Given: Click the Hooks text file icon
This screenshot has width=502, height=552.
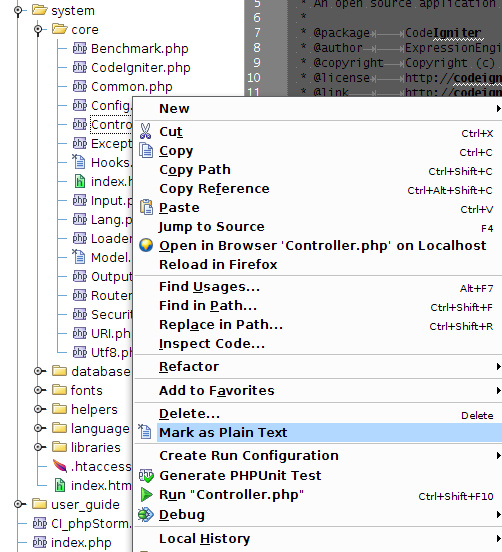Looking at the screenshot, I should coord(79,162).
